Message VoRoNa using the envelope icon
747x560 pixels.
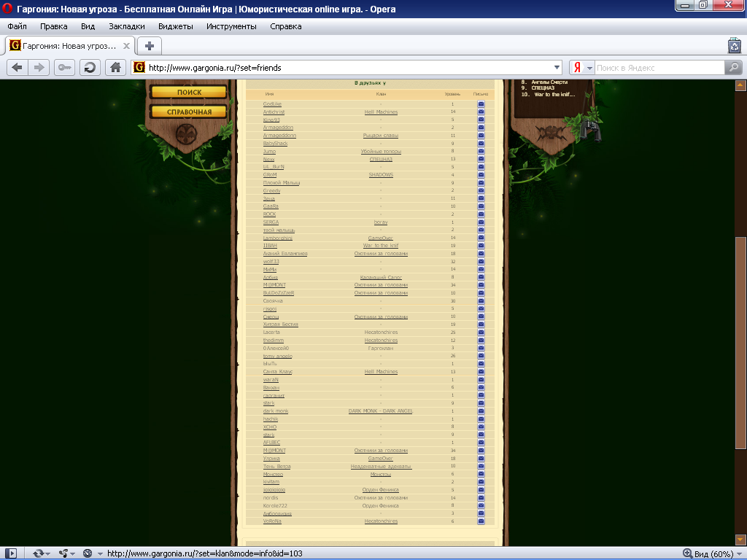coord(481,521)
